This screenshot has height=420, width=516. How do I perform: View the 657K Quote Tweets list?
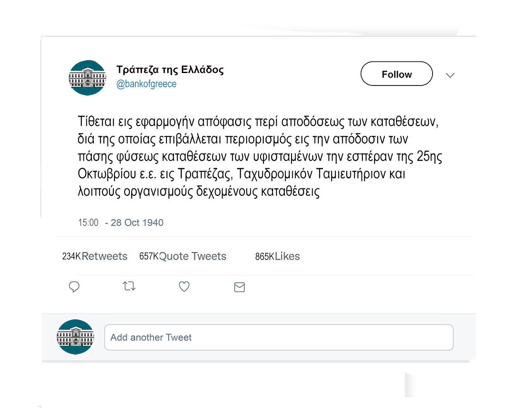(183, 256)
